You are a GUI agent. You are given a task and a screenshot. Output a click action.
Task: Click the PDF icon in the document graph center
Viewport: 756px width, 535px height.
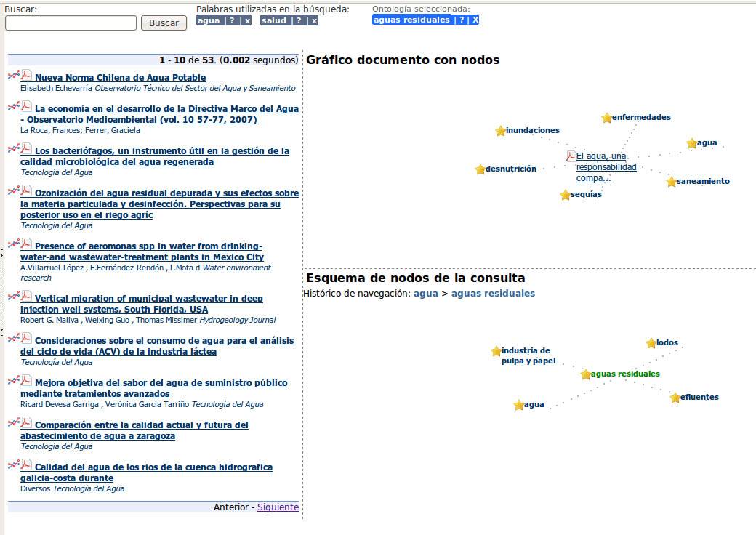[571, 156]
